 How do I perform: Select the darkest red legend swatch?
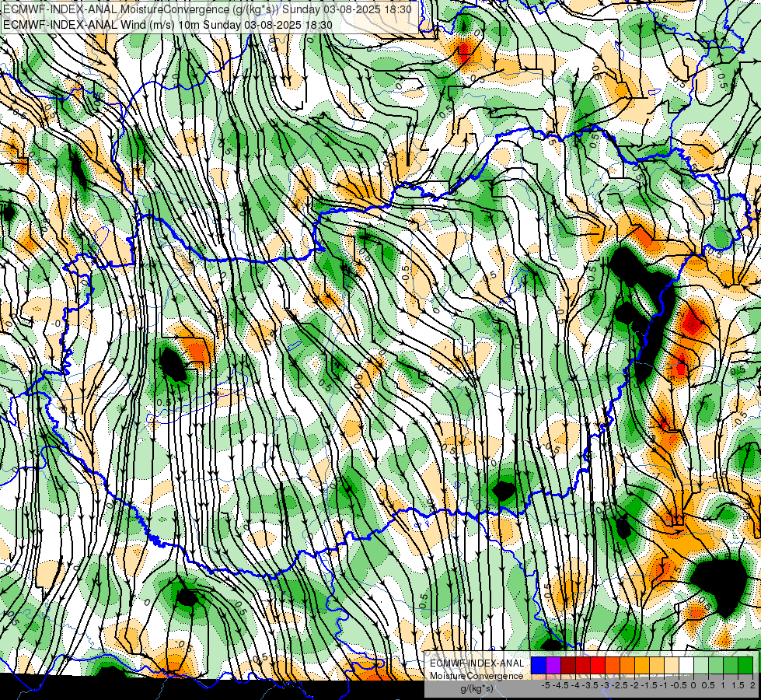coord(568,666)
